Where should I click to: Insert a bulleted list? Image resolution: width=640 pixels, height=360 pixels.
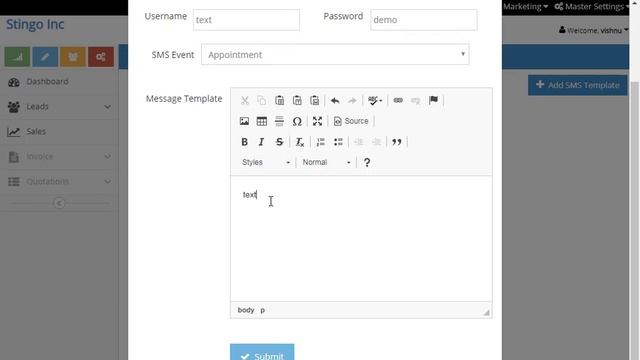338,142
